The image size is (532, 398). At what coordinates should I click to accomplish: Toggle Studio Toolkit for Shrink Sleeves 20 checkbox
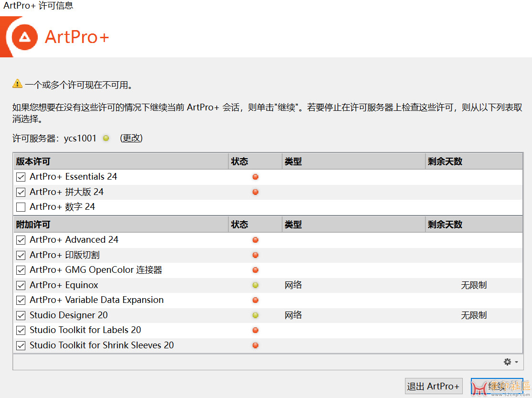point(21,345)
